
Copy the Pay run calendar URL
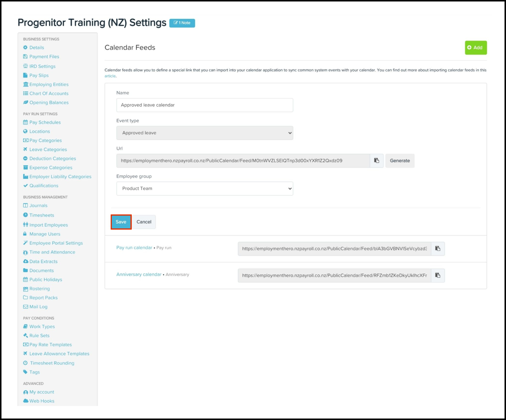pos(438,249)
